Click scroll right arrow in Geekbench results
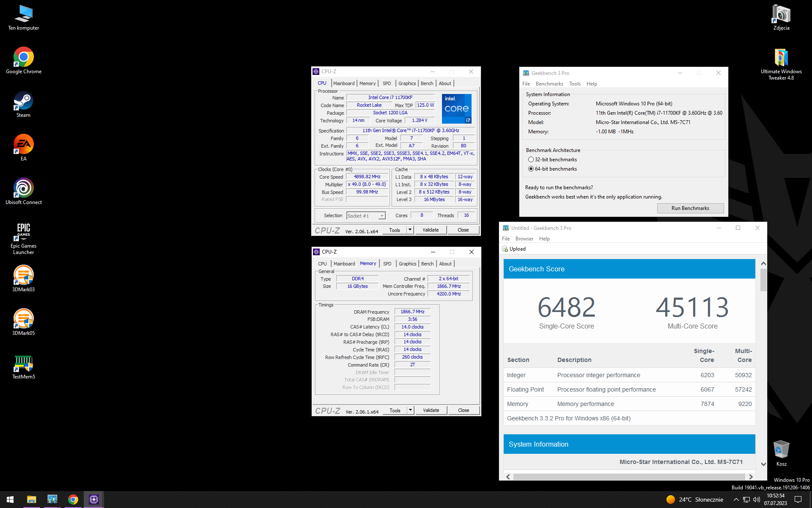812x508 pixels. click(x=751, y=477)
